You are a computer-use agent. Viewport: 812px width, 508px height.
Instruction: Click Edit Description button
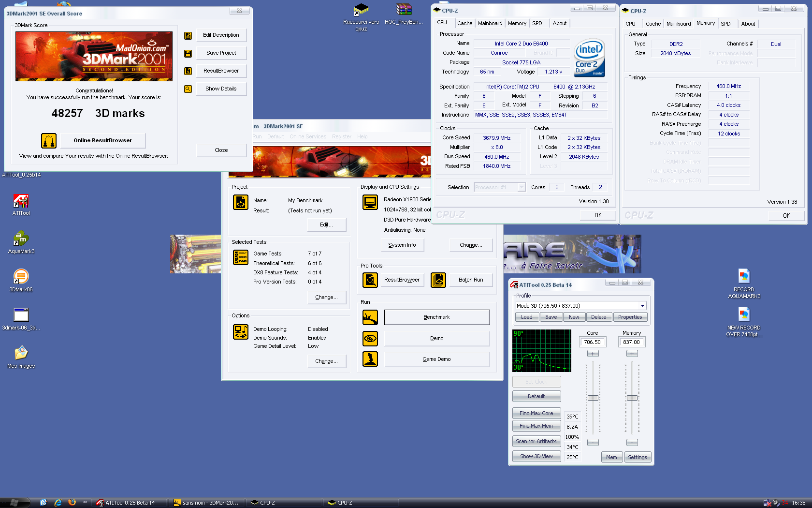221,35
